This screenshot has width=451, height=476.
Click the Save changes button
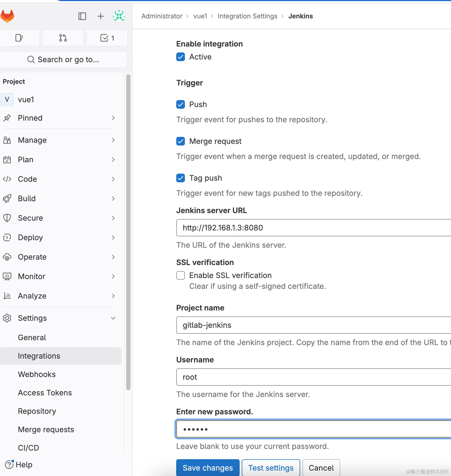point(208,468)
